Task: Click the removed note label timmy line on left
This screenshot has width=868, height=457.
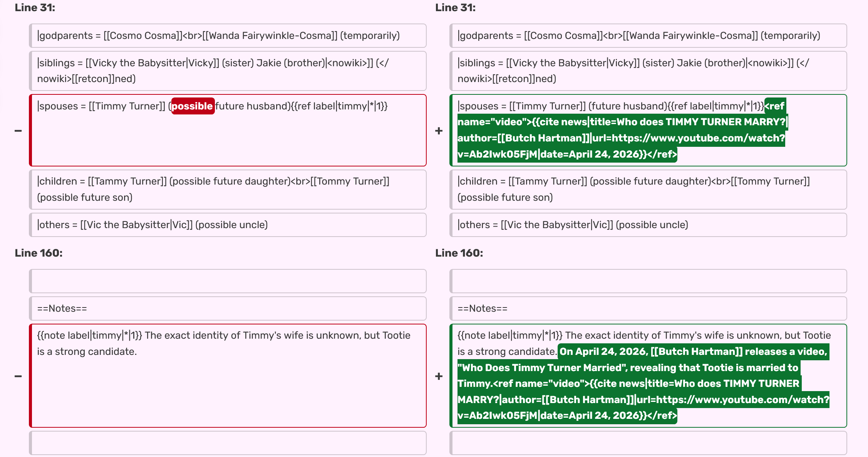Action: (x=223, y=343)
